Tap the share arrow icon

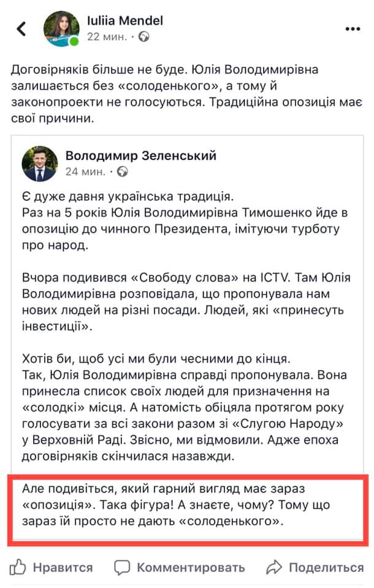(x=273, y=567)
